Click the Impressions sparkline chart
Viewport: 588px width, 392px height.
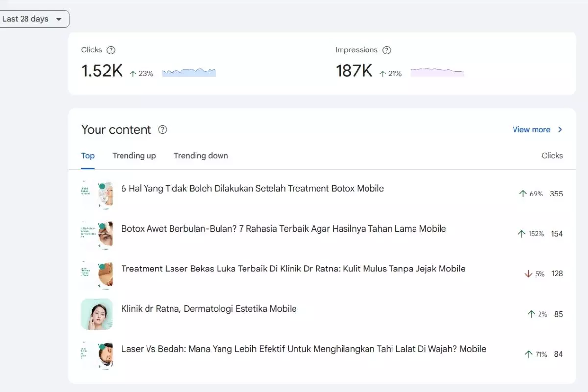point(437,73)
